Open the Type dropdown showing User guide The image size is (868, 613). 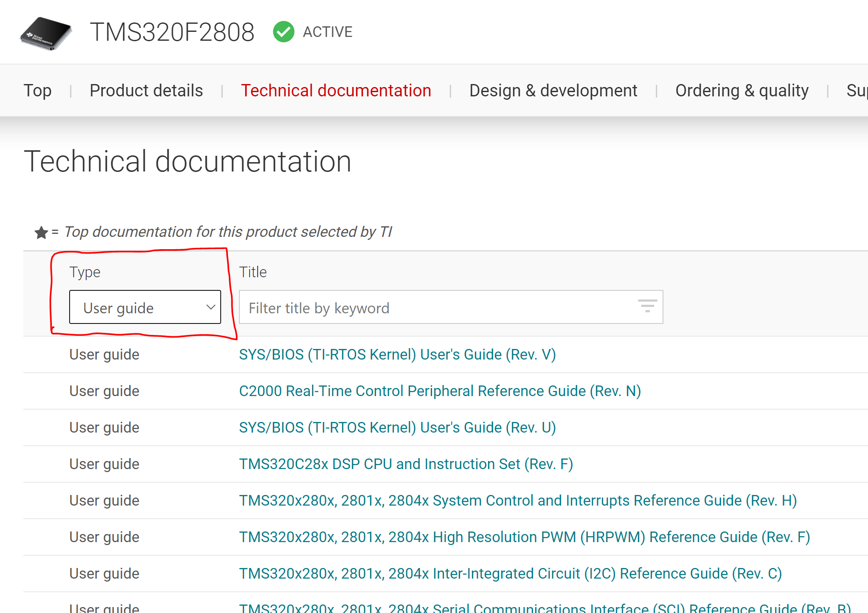(x=145, y=307)
